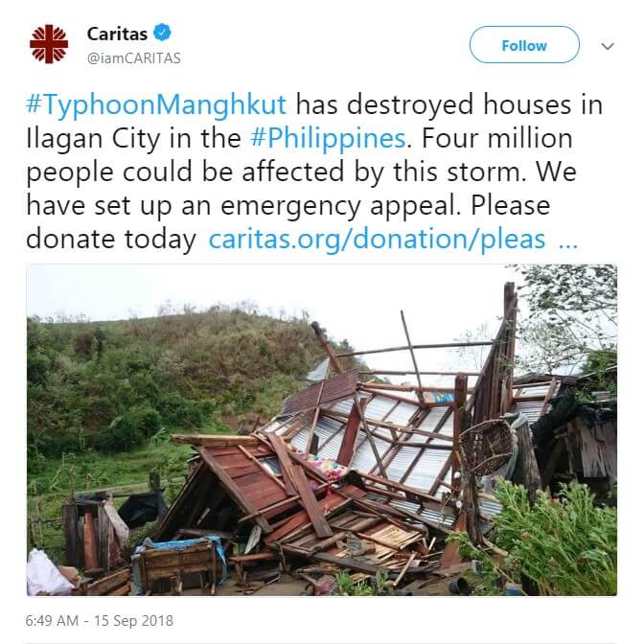Click the wicker basket in the photo
The height and width of the screenshot is (644, 644).
487,446
